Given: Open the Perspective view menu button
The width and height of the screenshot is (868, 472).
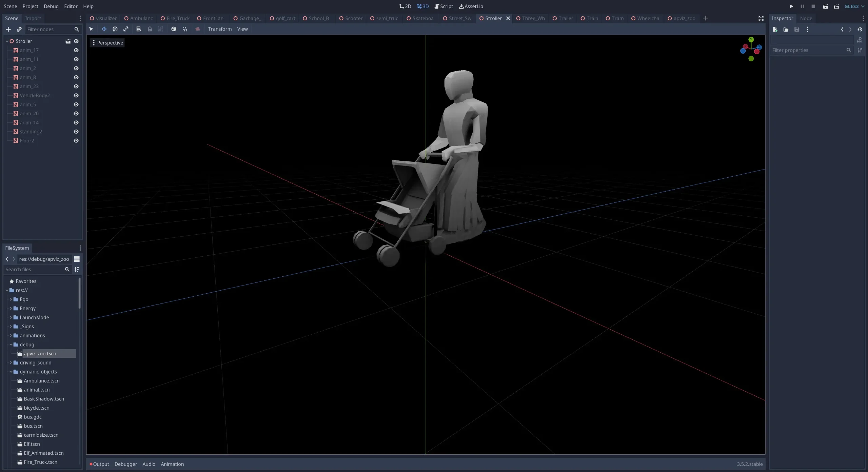Looking at the screenshot, I should [107, 43].
